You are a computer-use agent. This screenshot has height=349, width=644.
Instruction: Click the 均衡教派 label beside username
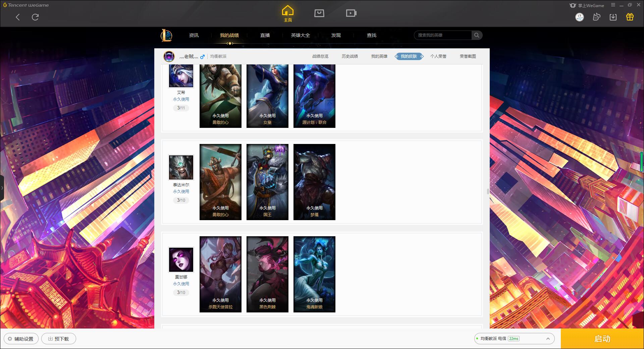pyautogui.click(x=218, y=56)
